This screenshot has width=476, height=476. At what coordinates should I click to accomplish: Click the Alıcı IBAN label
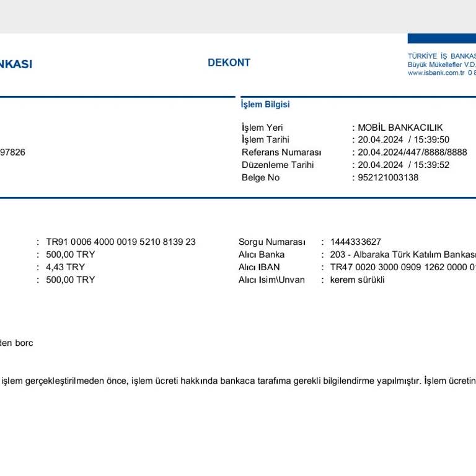259,267
